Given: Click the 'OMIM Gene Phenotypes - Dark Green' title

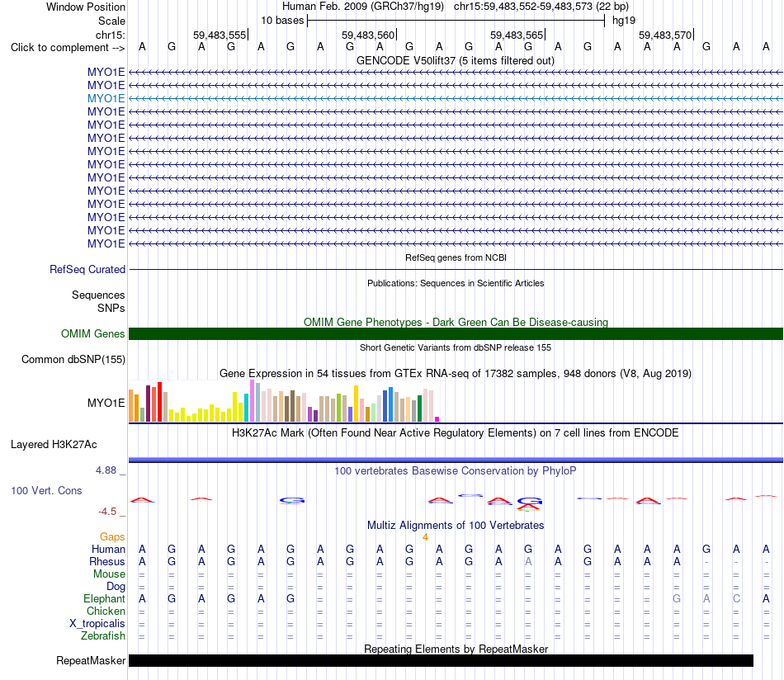Looking at the screenshot, I should tap(456, 322).
